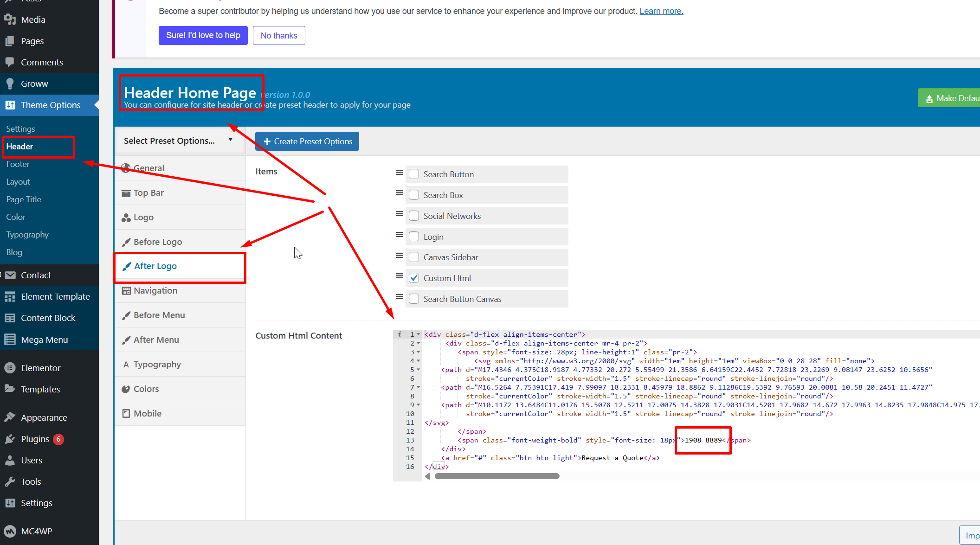Uncheck the Custom Html checkbox
Image resolution: width=980 pixels, height=545 pixels.
tap(414, 278)
